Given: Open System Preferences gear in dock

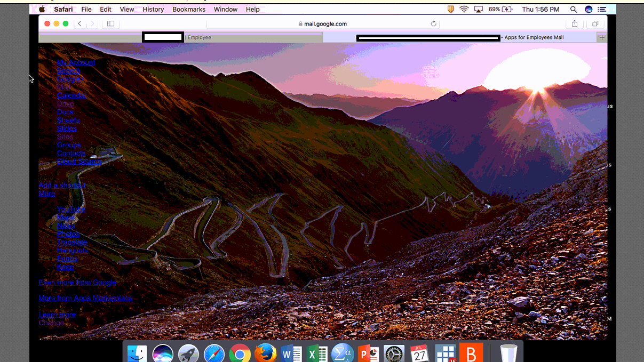Looking at the screenshot, I should click(394, 353).
